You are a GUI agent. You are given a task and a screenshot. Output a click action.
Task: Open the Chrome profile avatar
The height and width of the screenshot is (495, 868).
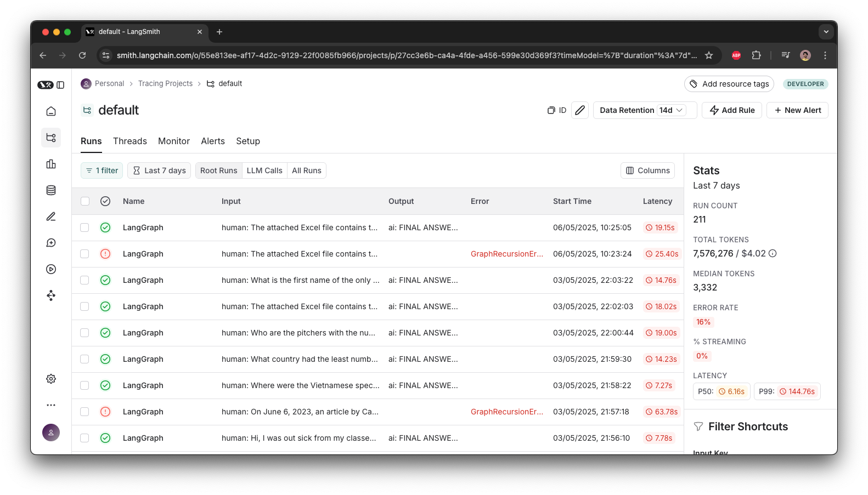[805, 55]
